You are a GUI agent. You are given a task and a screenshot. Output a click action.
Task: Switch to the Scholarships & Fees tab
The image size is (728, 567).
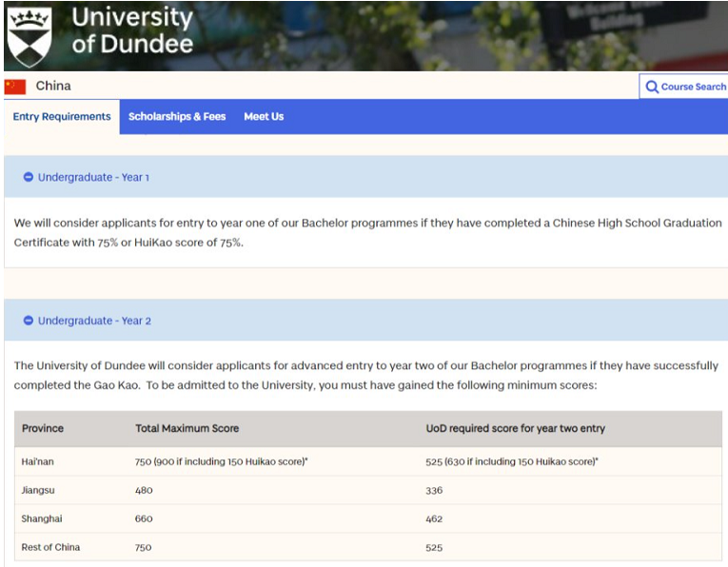pos(177,116)
